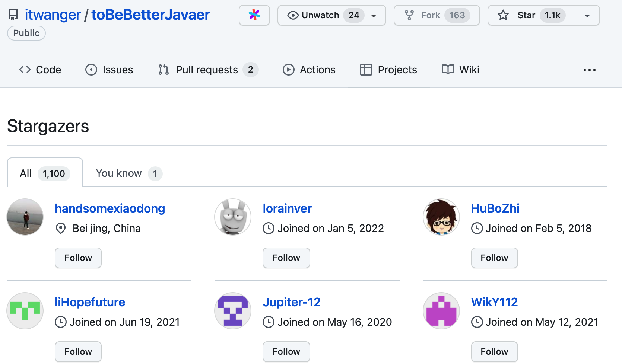
Task: Switch to the Pull requests tab
Action: [x=207, y=70]
